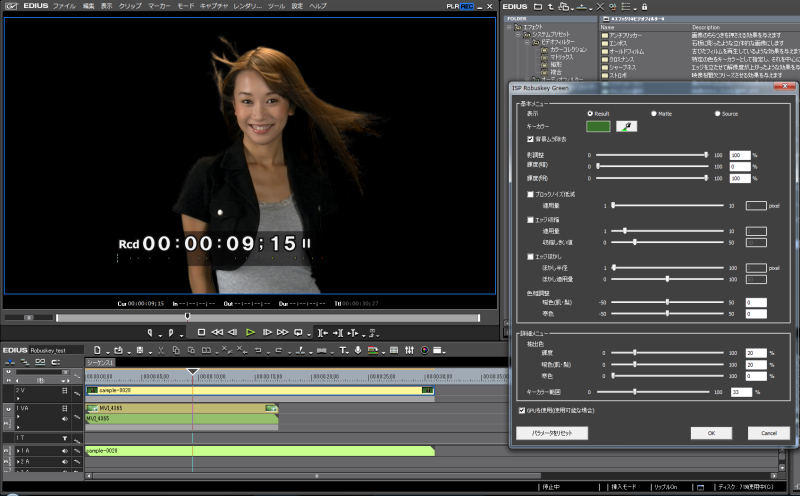Toggle the GPU usage checkbox
The image size is (800, 496).
tap(521, 410)
